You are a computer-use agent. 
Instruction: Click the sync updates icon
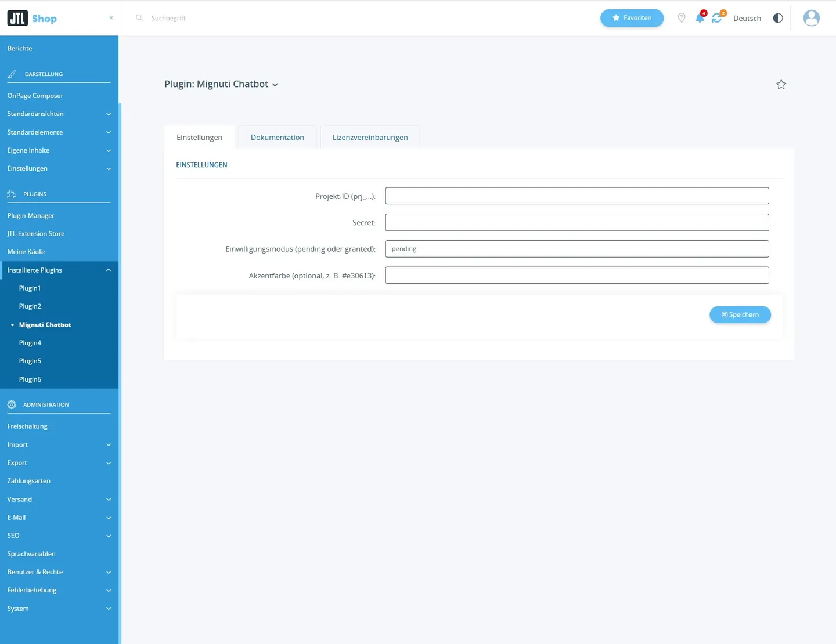click(x=718, y=17)
